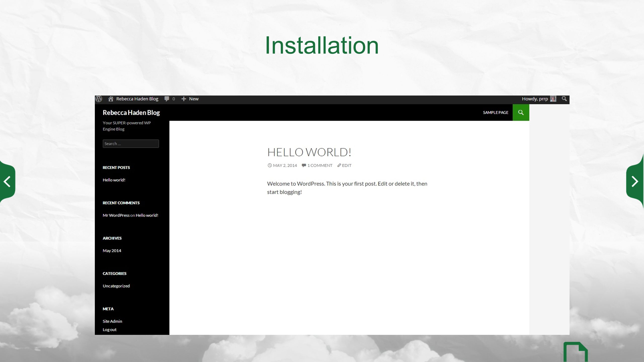Click the plus New content button
Viewport: 644px width, 362px height.
click(190, 99)
